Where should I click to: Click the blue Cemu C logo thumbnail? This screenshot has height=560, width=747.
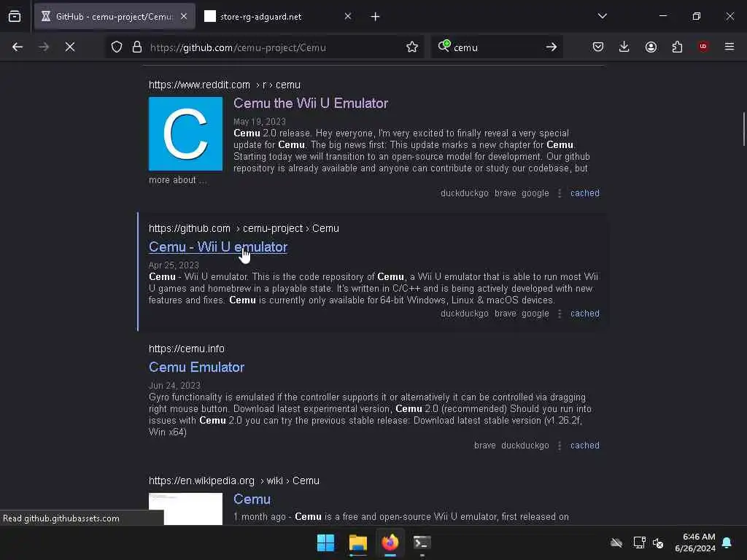(185, 134)
